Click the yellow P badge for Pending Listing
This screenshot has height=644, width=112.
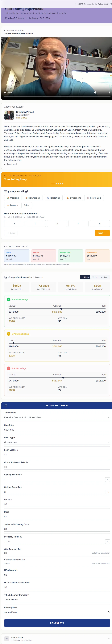click(x=9, y=334)
